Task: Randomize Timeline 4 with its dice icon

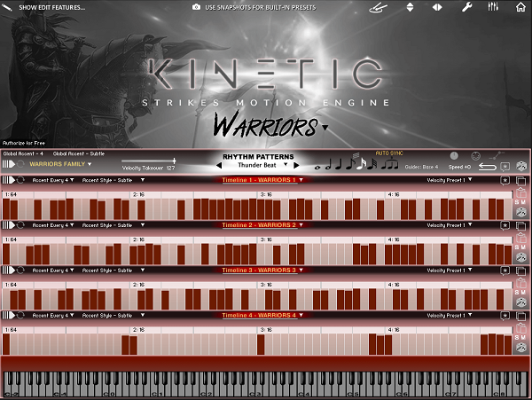Action: pos(520,348)
